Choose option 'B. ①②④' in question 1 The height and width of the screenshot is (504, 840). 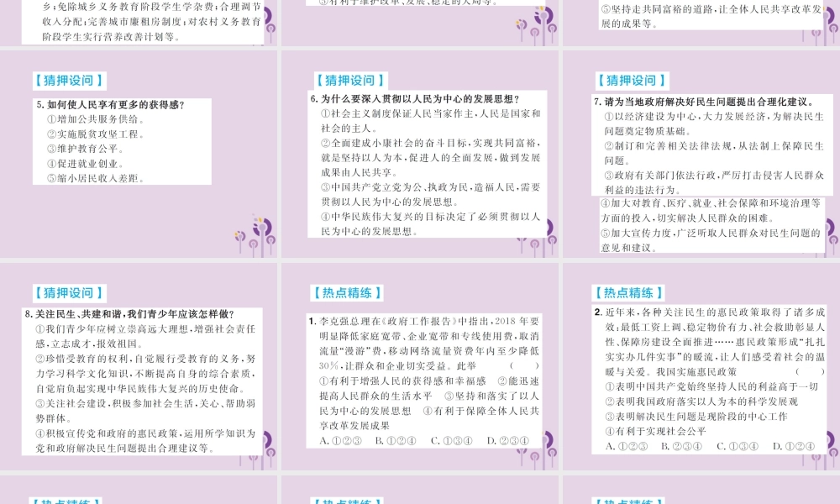click(x=396, y=441)
